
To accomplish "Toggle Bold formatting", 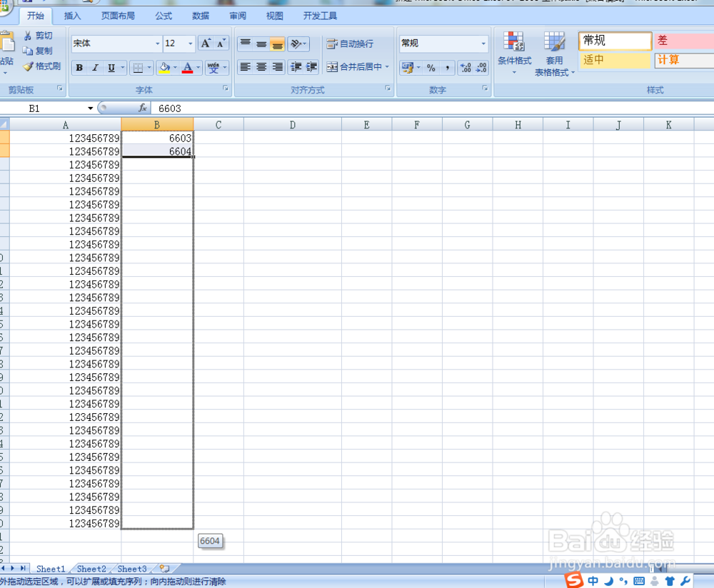I will (x=79, y=68).
